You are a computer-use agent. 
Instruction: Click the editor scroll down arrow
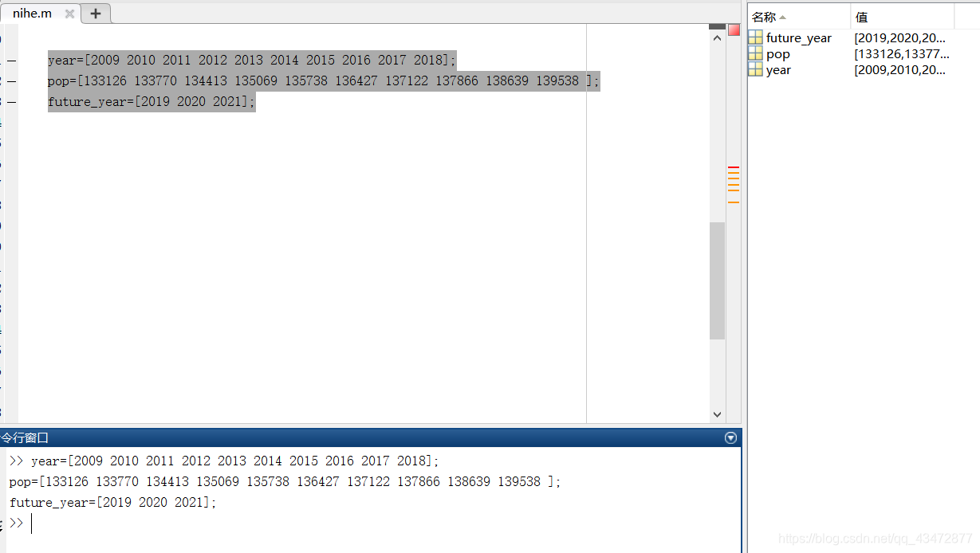[x=717, y=414]
